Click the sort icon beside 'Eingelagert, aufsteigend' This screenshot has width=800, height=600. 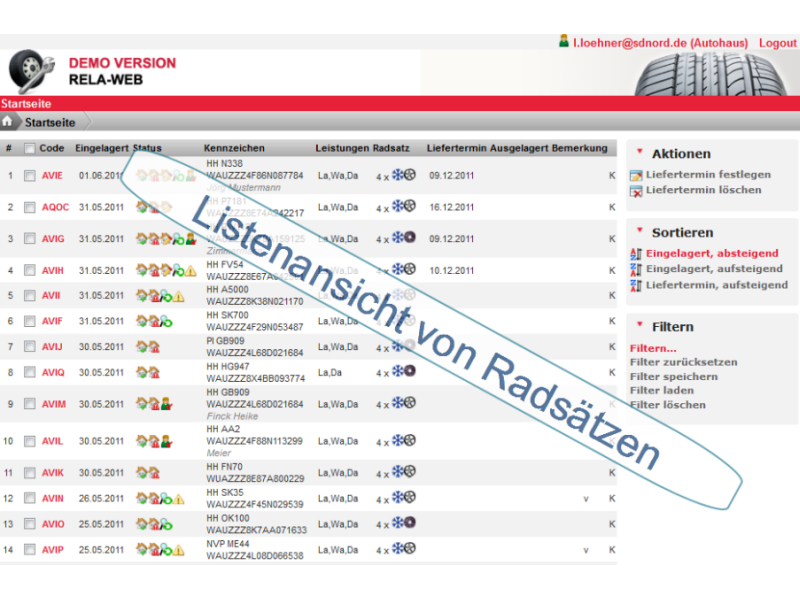(636, 269)
